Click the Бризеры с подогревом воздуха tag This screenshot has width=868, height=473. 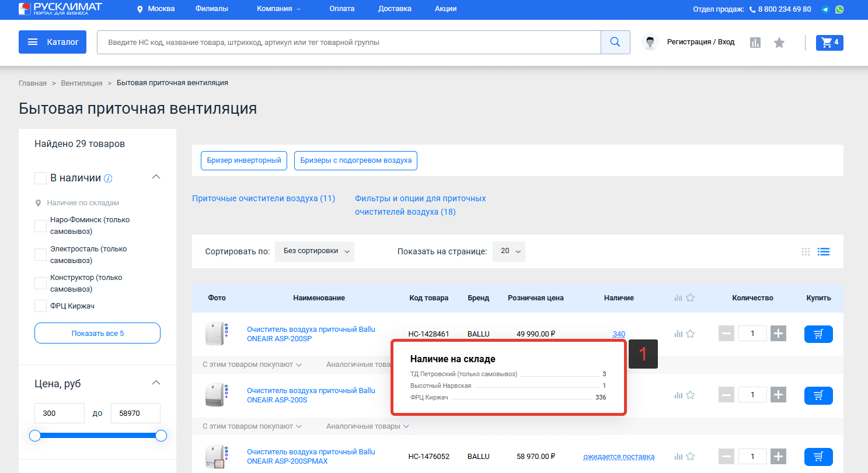[x=355, y=160]
